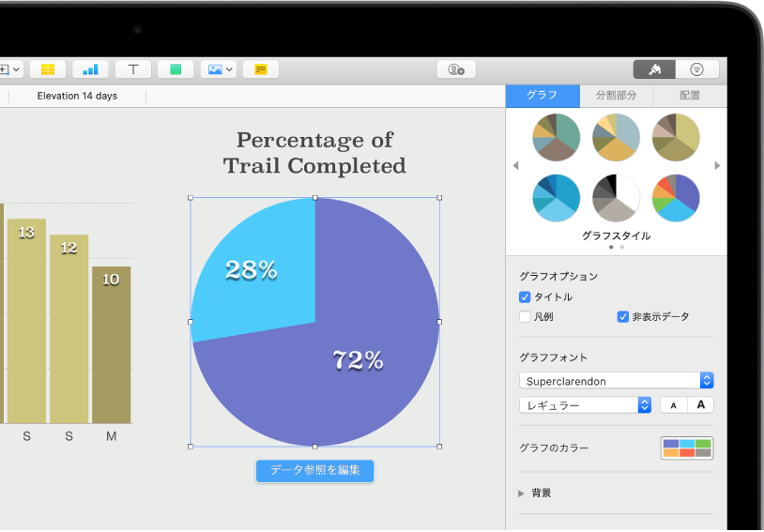764x532 pixels.
Task: Decrease chart font size with small A
Action: (673, 404)
